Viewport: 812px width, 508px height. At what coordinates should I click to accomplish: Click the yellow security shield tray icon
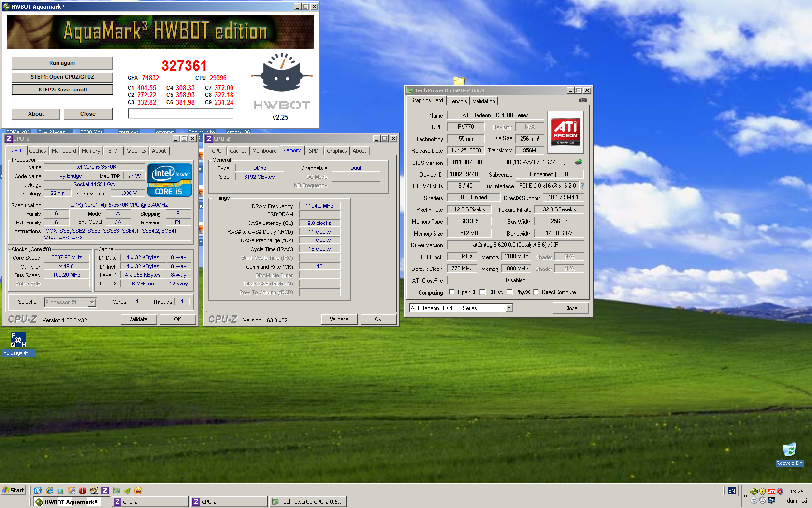[762, 492]
